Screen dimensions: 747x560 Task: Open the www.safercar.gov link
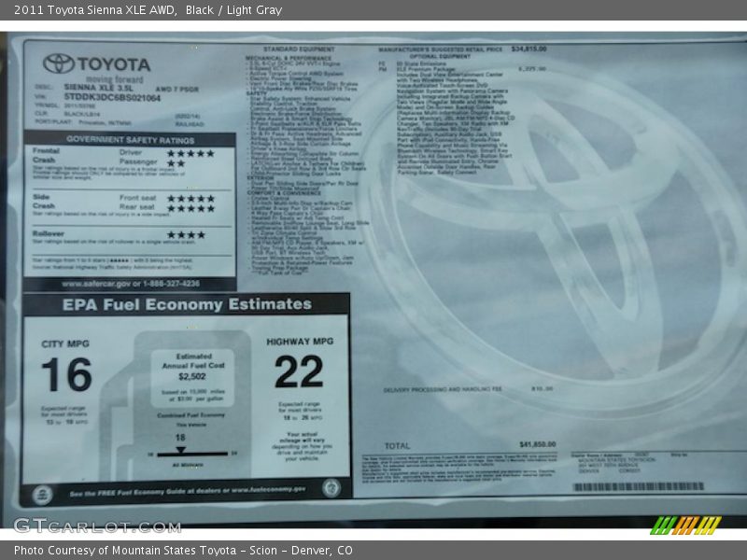[x=96, y=284]
